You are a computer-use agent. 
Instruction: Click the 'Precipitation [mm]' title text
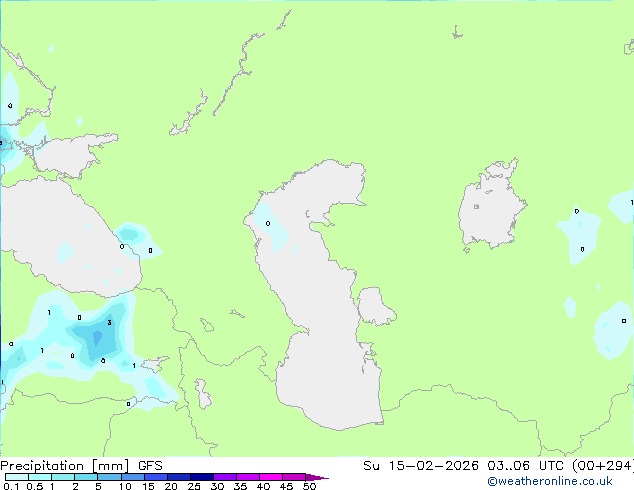pos(64,466)
